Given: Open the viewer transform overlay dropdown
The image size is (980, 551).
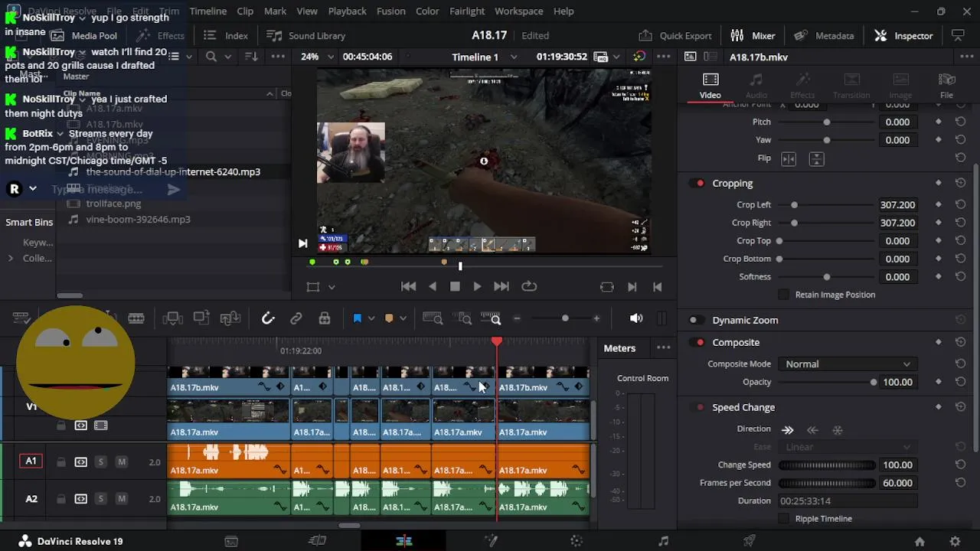Looking at the screenshot, I should (x=332, y=287).
